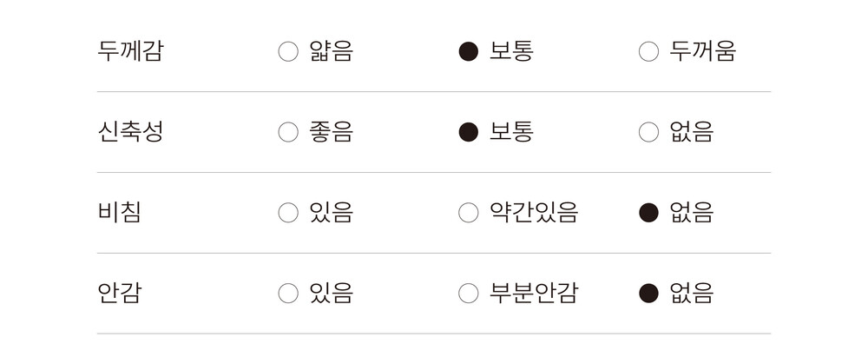Click the filled 보통 radio in 신축성 row
Screen dimensions: 868x357
(x=469, y=133)
